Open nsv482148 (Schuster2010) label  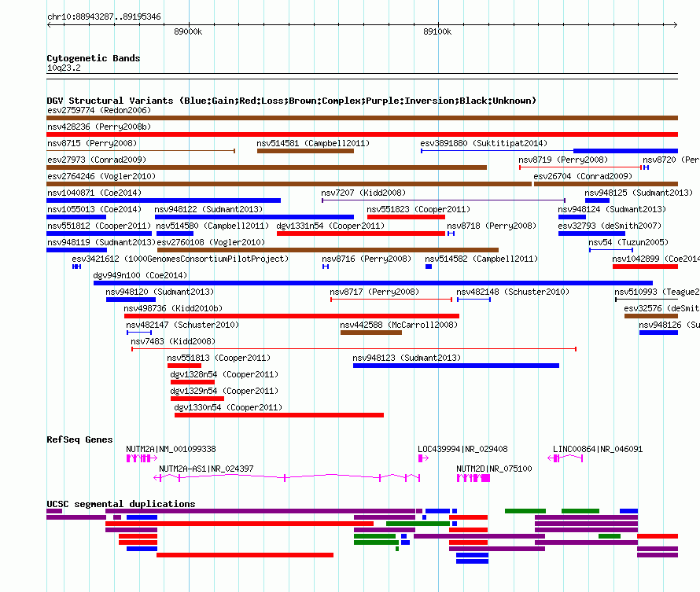(x=513, y=292)
